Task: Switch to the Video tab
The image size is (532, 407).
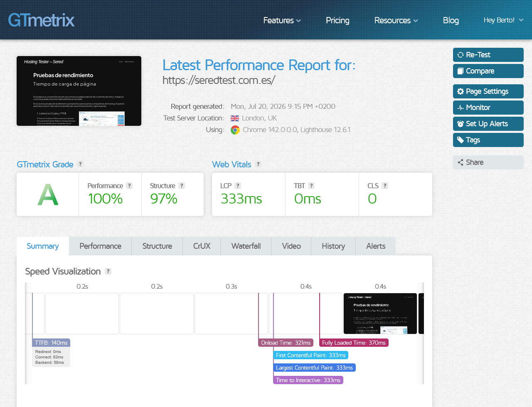Action: (291, 246)
